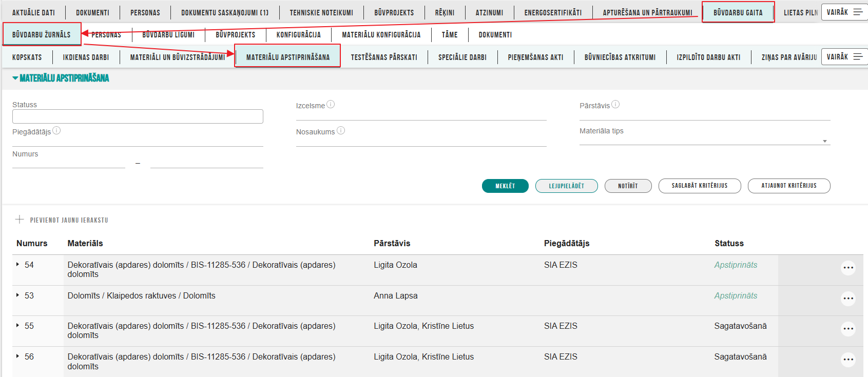Image resolution: width=868 pixels, height=377 pixels.
Task: Open the actions menu for row 56
Action: (848, 360)
